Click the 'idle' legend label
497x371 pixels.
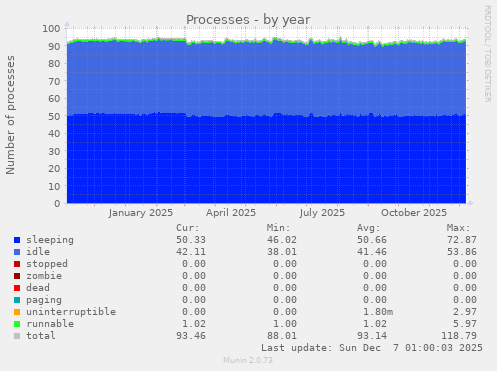(x=38, y=252)
